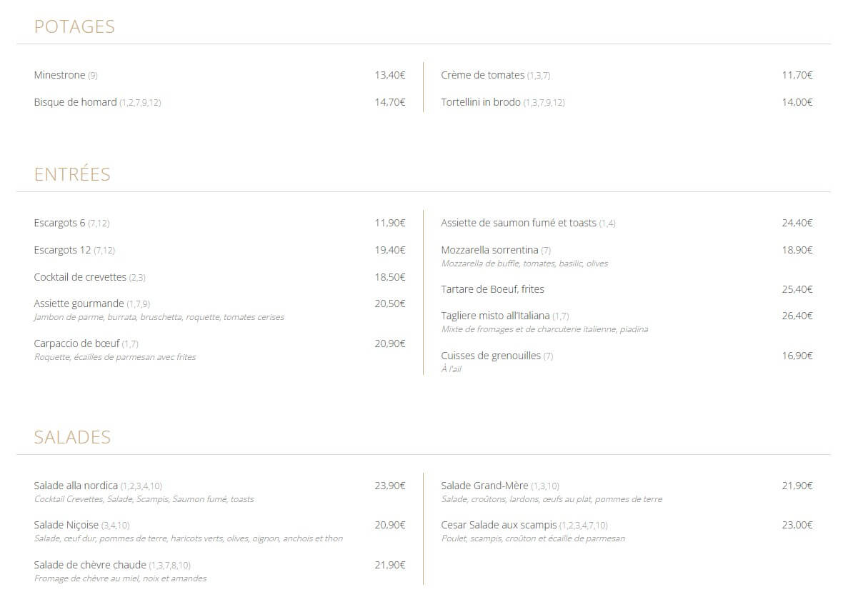This screenshot has height=612, width=868.
Task: Select Bisque de homard item
Action: (75, 102)
